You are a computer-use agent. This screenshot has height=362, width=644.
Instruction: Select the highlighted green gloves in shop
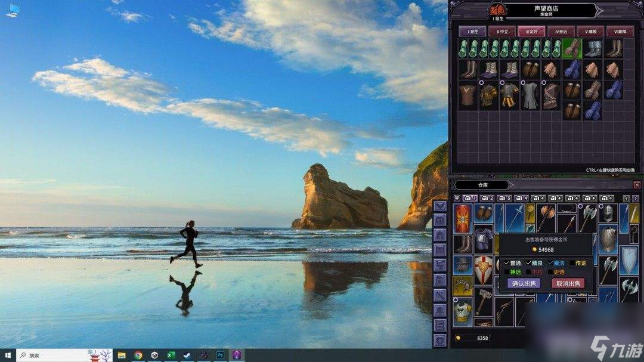click(572, 48)
